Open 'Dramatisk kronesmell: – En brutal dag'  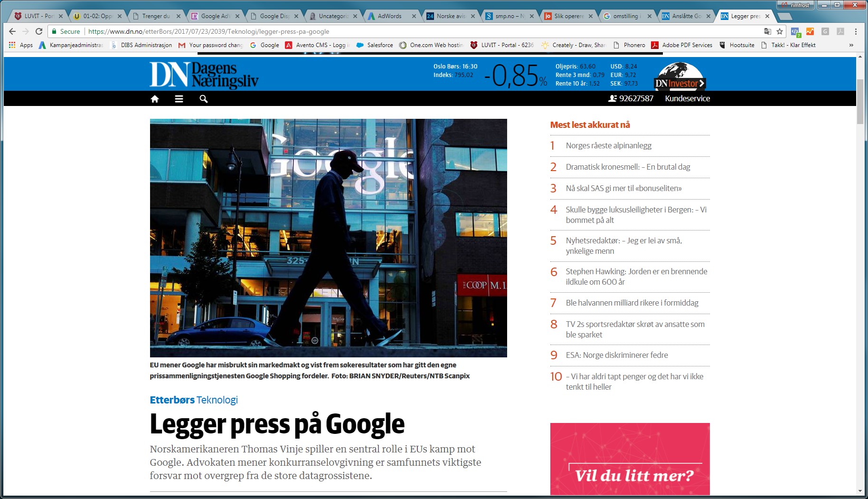coord(628,167)
